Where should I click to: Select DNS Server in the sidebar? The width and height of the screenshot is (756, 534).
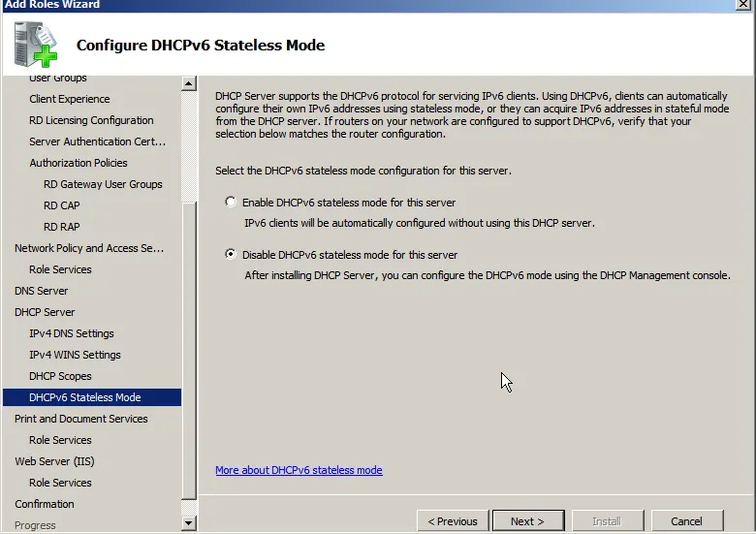coord(42,291)
